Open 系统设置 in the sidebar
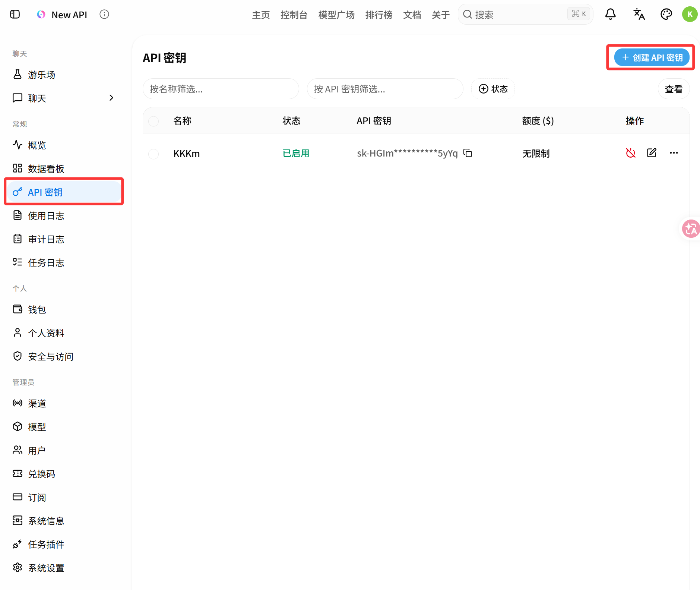The height and width of the screenshot is (590, 700). click(64, 568)
